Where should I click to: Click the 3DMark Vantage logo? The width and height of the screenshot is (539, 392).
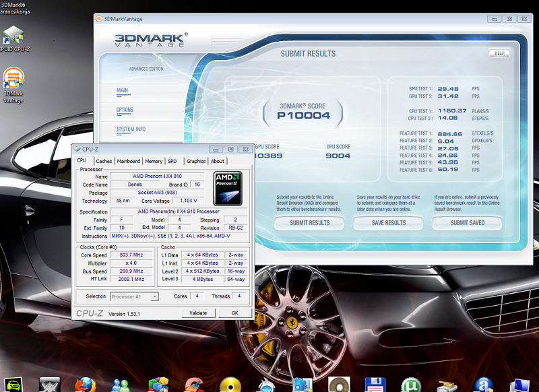pyautogui.click(x=151, y=40)
